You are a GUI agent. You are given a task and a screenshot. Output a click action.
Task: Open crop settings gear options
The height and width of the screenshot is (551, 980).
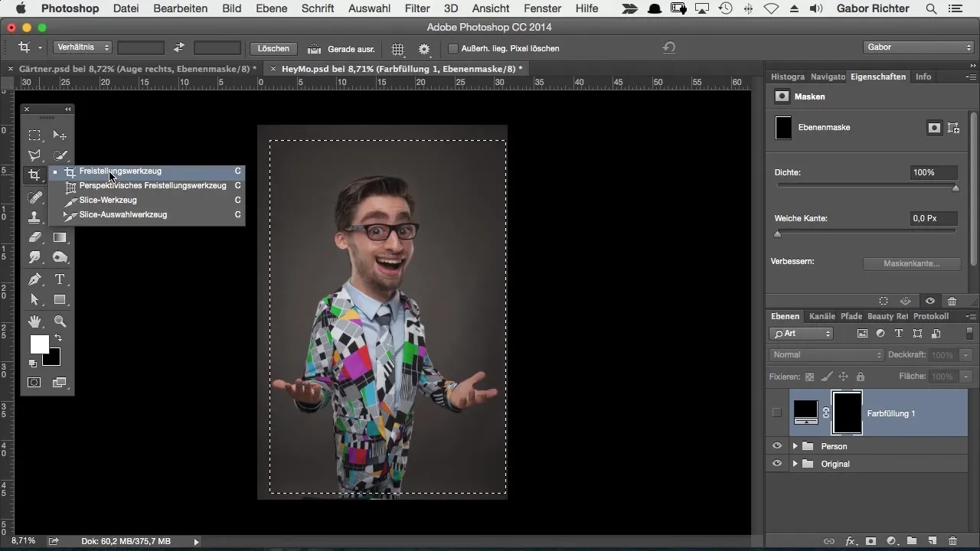pyautogui.click(x=424, y=48)
